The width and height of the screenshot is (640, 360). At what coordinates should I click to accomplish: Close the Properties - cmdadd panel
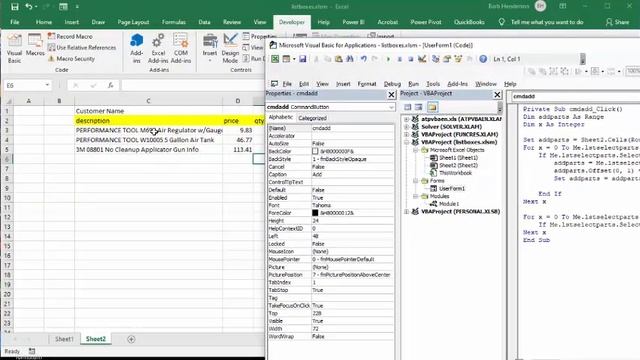point(391,95)
